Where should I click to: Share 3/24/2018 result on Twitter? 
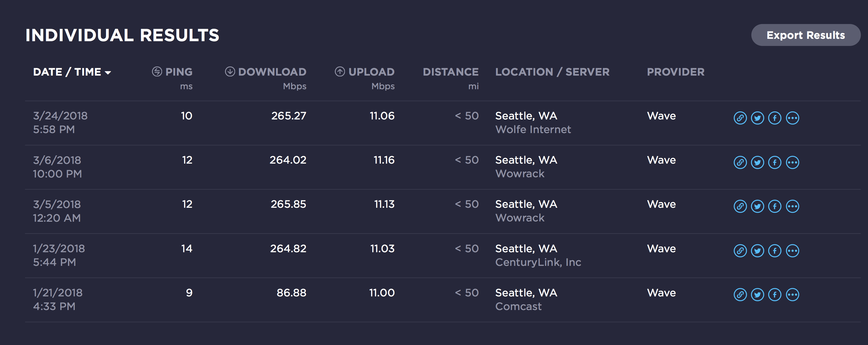pos(757,118)
